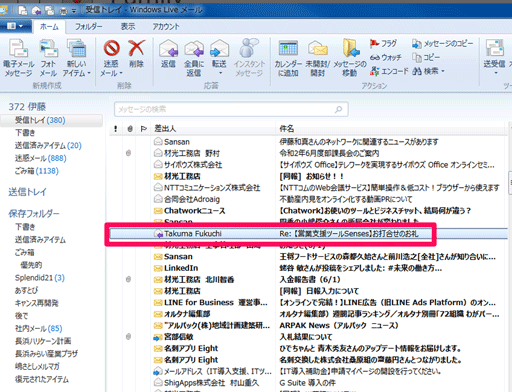Screen dimensions: 512x392
Task: Select the LINE for Business message
Action: click(307, 303)
